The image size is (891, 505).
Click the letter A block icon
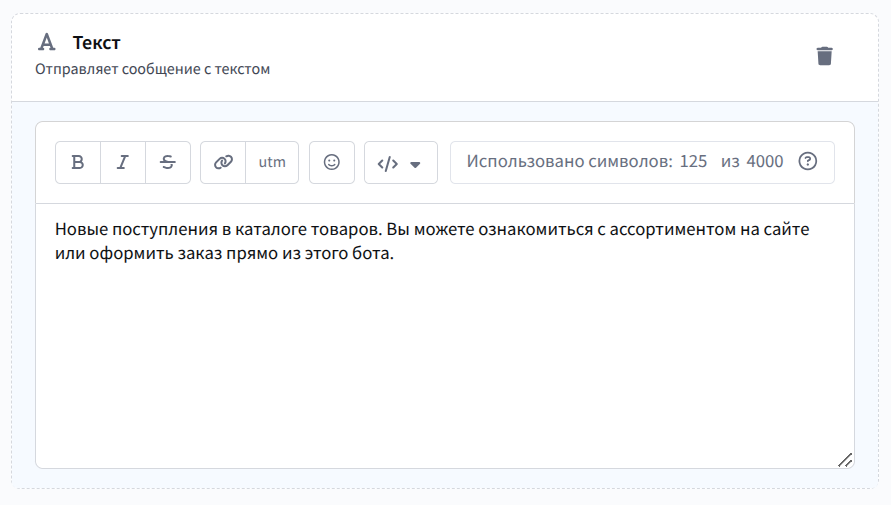click(46, 43)
